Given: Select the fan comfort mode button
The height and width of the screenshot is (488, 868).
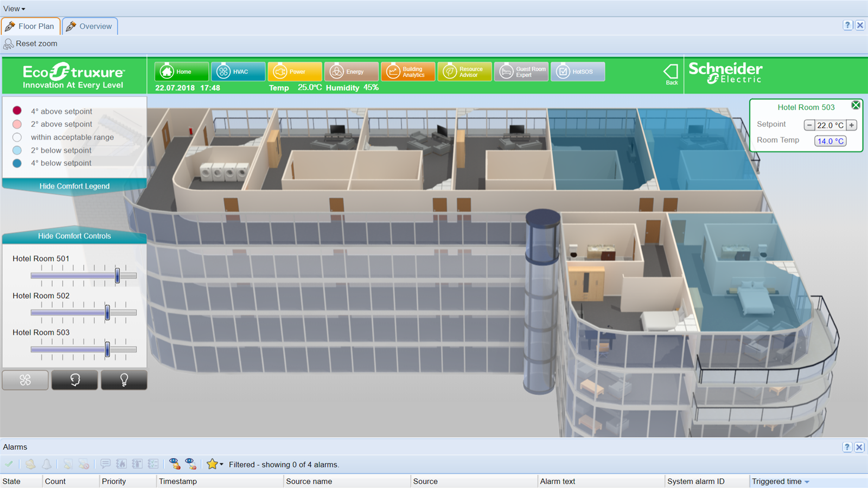Looking at the screenshot, I should (x=25, y=380).
